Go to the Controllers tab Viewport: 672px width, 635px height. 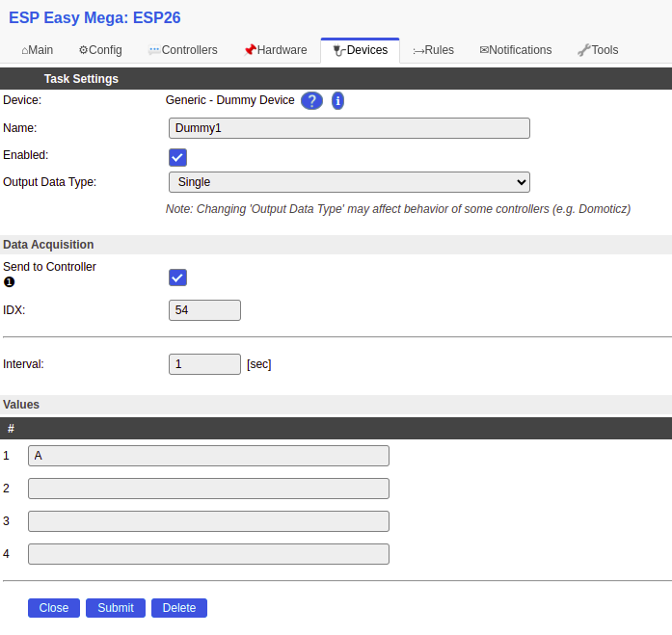182,50
